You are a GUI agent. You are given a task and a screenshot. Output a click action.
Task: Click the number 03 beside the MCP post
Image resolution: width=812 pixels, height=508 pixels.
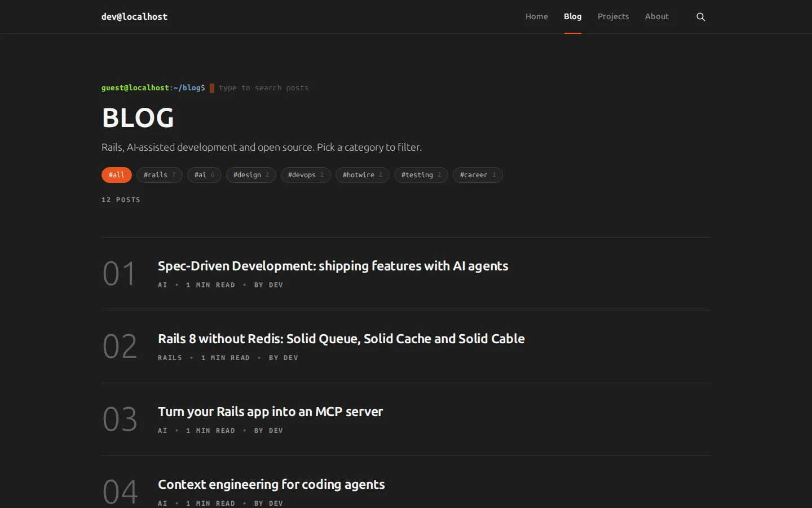pos(120,419)
